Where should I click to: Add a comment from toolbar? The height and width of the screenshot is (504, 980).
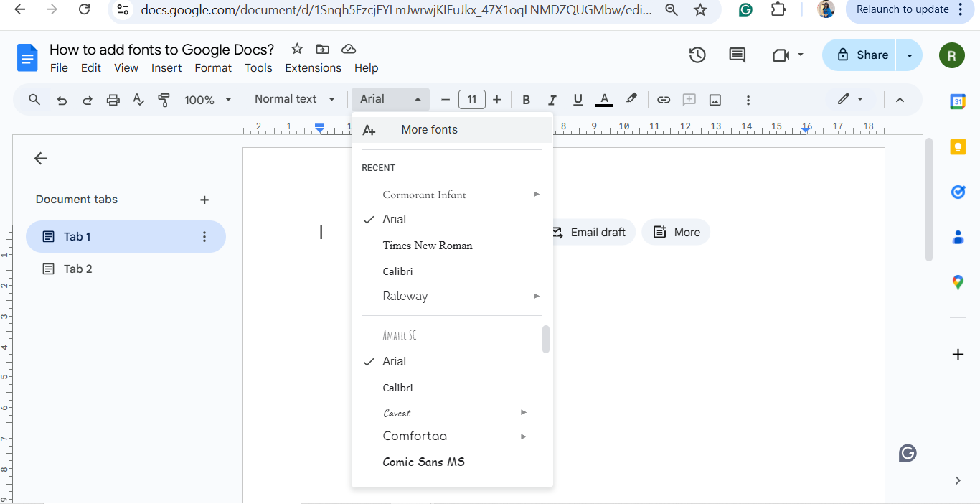(689, 100)
